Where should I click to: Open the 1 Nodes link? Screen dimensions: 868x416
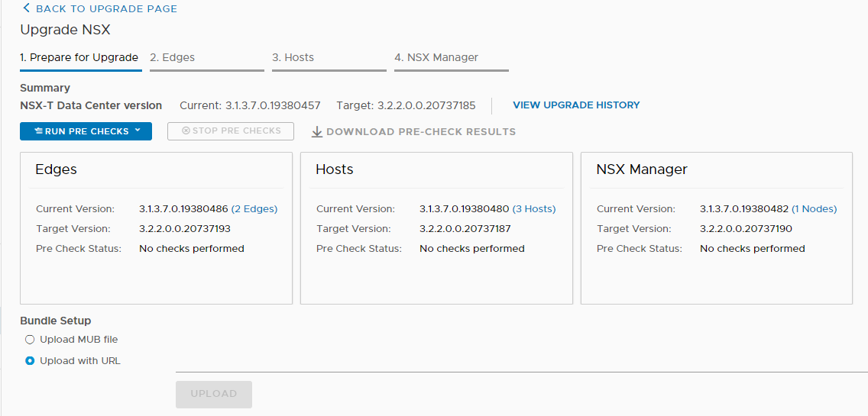point(814,209)
